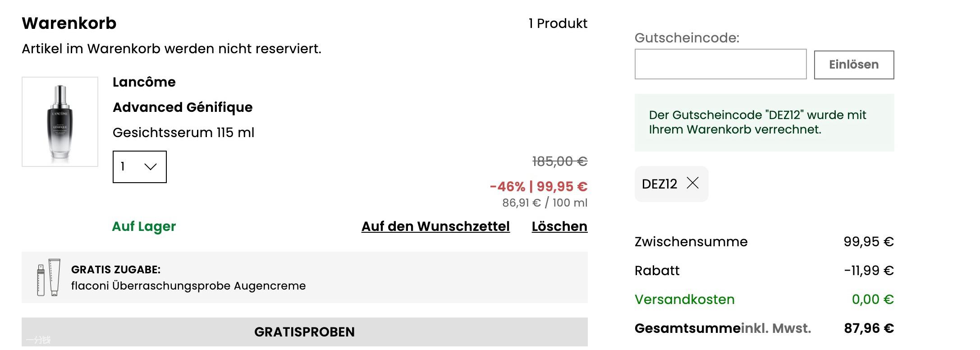Click the Gutscheincode input field
Screen dimensions: 980x350
pyautogui.click(x=720, y=64)
